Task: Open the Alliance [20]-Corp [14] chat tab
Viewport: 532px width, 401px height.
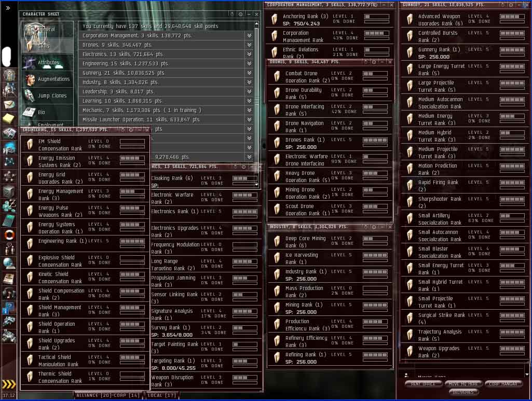Action: pos(107,395)
